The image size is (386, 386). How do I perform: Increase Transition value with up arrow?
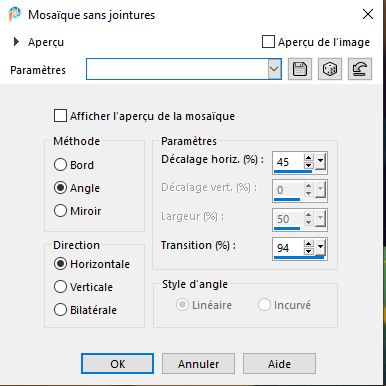point(308,244)
